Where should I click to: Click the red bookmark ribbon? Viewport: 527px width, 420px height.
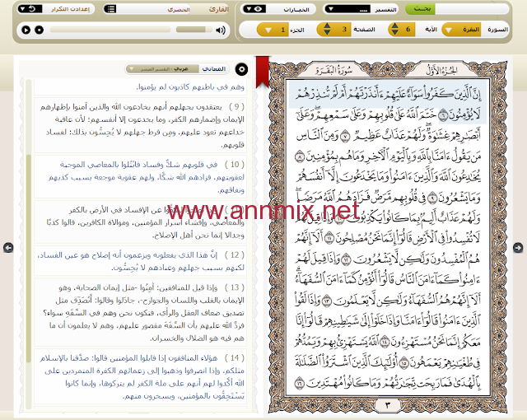(263, 72)
